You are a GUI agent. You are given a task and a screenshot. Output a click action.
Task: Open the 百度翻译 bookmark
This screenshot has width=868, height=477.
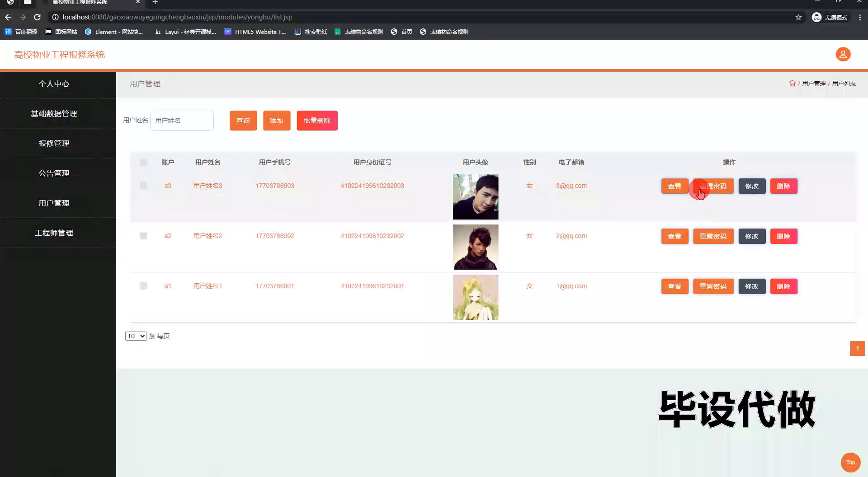pos(21,32)
